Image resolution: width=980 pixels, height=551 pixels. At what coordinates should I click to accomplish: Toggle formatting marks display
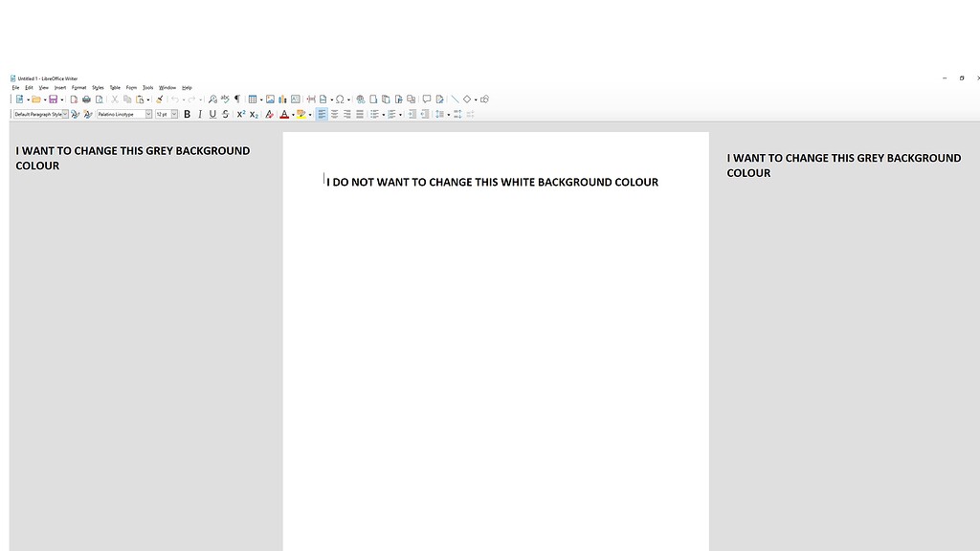tap(236, 99)
